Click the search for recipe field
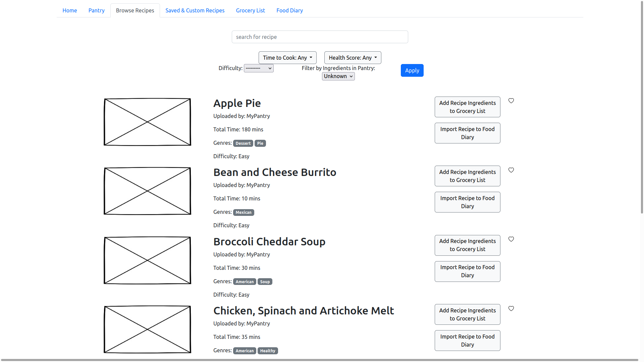Image resolution: width=644 pixels, height=362 pixels. [x=320, y=37]
